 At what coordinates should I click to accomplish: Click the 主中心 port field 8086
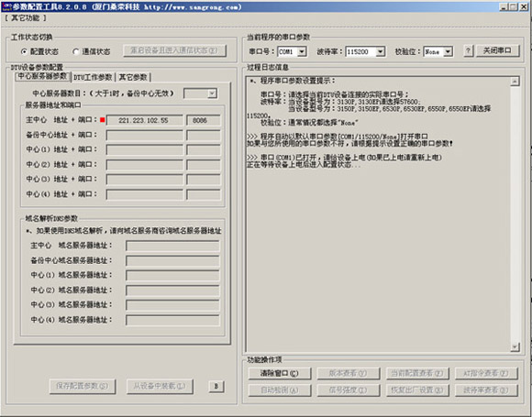click(x=204, y=120)
